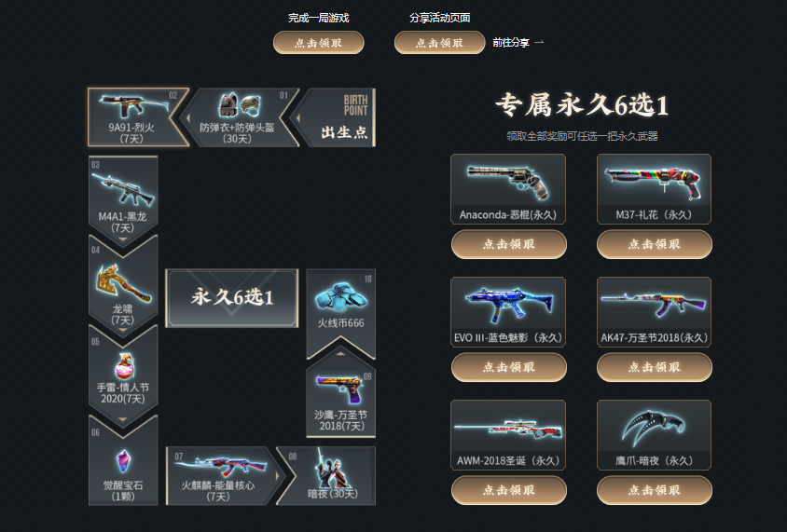Select the 火线币666 coin pile icon
The width and height of the screenshot is (787, 532).
(x=340, y=297)
